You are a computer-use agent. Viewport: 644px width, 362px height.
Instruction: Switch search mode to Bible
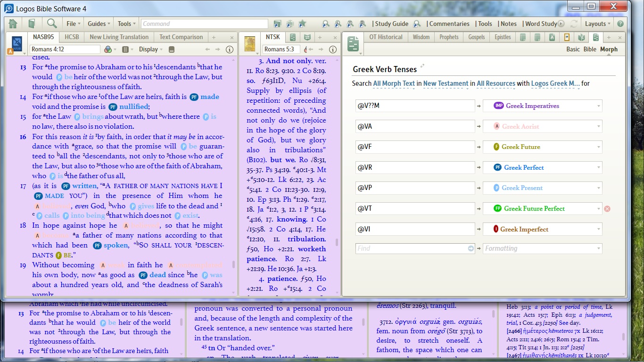point(590,49)
